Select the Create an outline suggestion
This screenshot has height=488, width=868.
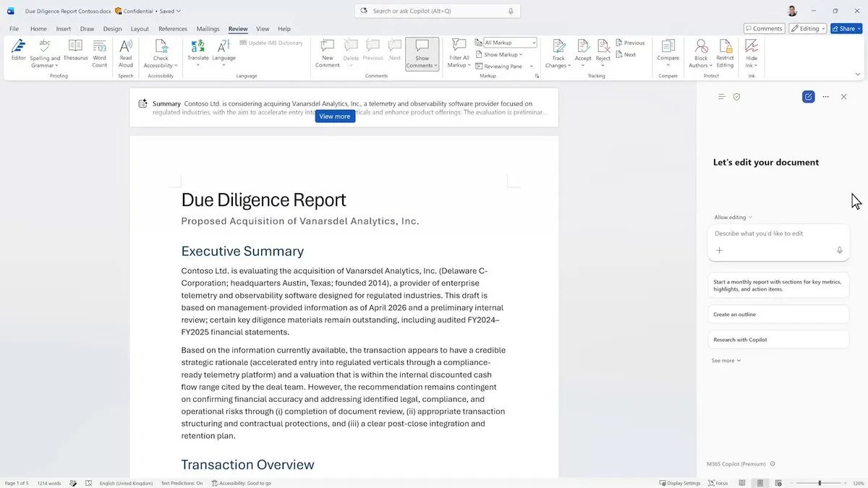778,314
